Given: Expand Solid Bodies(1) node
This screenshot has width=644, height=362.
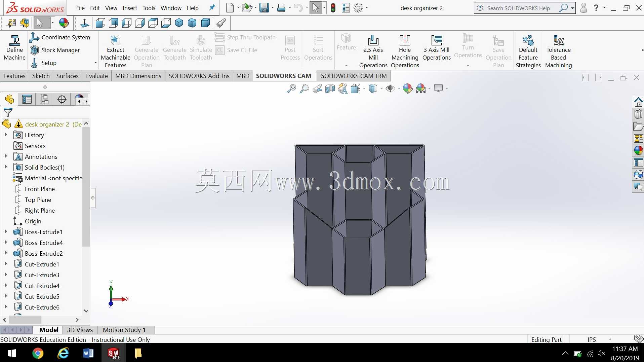Looking at the screenshot, I should (x=6, y=167).
